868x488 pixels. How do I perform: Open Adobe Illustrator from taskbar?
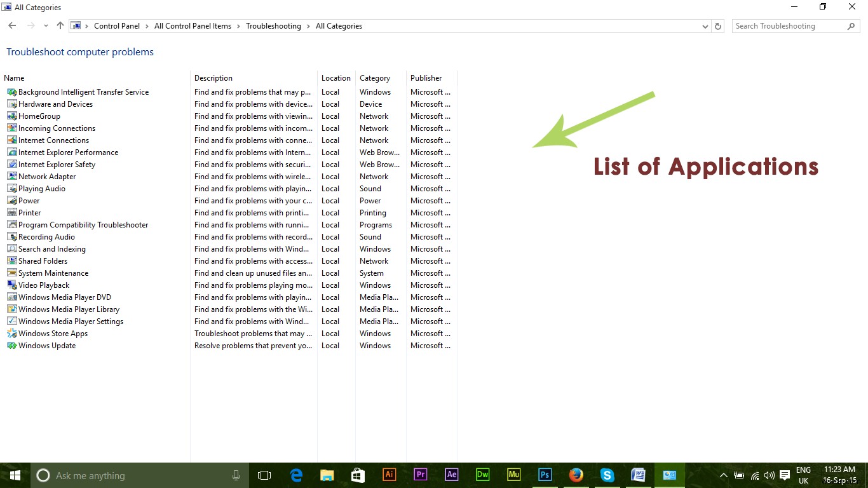[389, 475]
